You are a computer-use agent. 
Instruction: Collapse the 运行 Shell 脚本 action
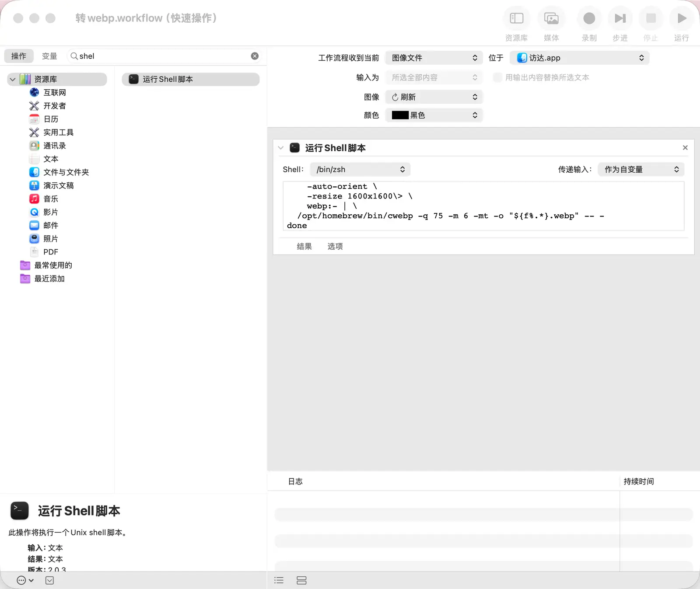(281, 148)
